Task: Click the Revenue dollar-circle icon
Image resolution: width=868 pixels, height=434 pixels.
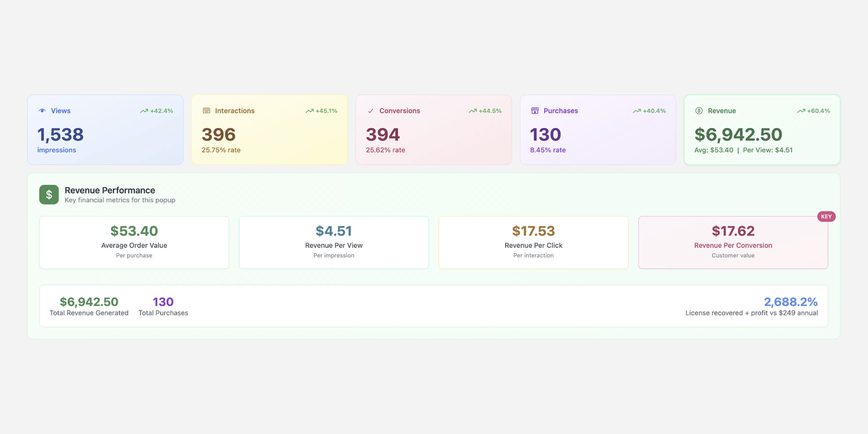Action: tap(699, 111)
